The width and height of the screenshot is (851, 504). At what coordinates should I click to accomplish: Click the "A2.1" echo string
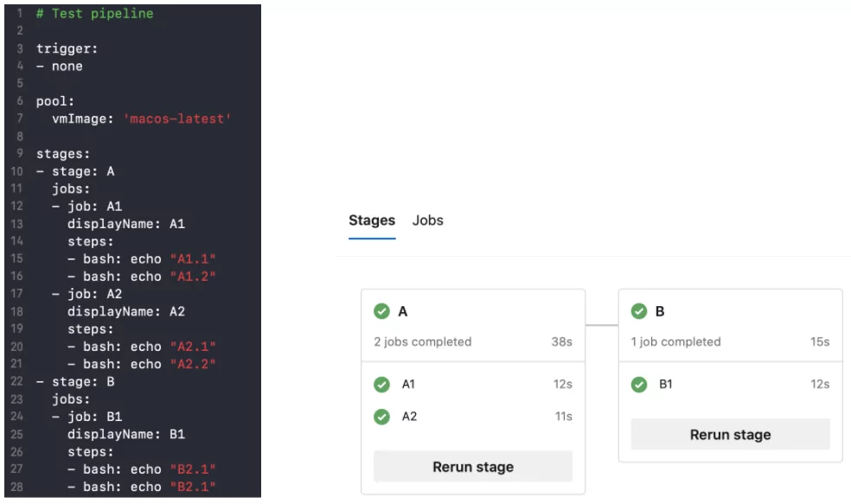(193, 347)
